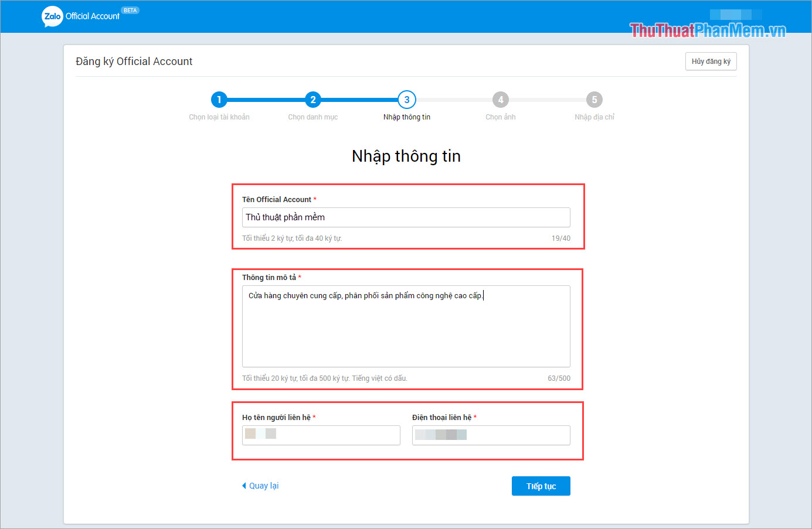Select step circle 2 in the progress bar
The image size is (812, 529).
click(x=313, y=99)
